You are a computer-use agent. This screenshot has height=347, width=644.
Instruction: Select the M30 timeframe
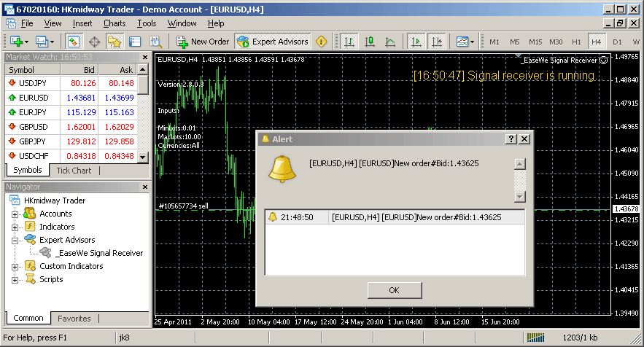click(556, 42)
